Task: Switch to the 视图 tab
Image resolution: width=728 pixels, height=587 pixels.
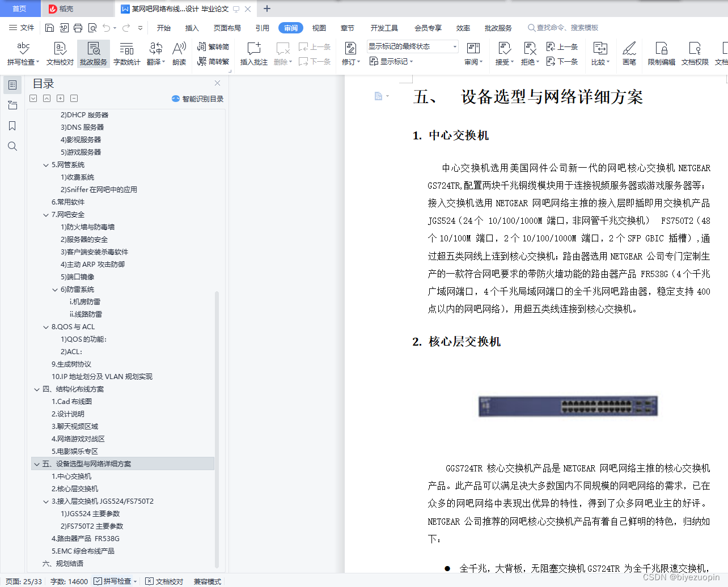Action: (319, 28)
